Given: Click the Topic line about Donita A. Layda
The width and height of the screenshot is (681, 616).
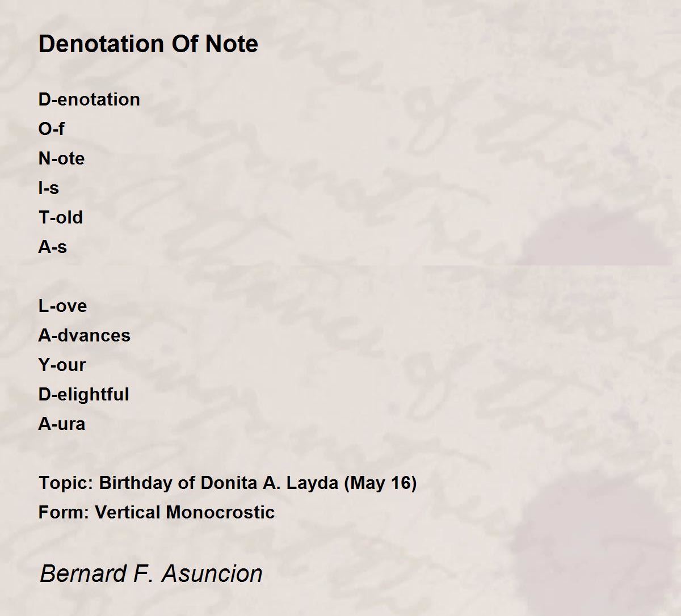Looking at the screenshot, I should 228,483.
